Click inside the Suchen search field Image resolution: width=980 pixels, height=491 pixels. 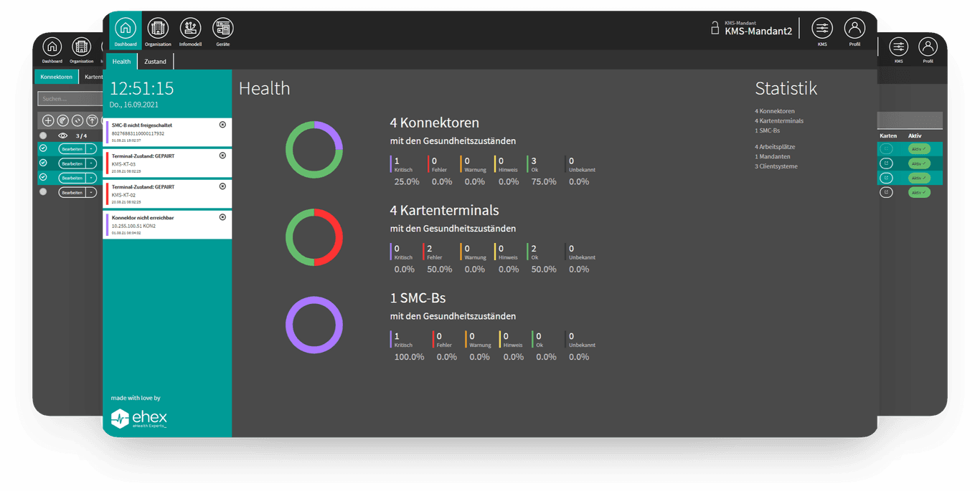pyautogui.click(x=70, y=98)
